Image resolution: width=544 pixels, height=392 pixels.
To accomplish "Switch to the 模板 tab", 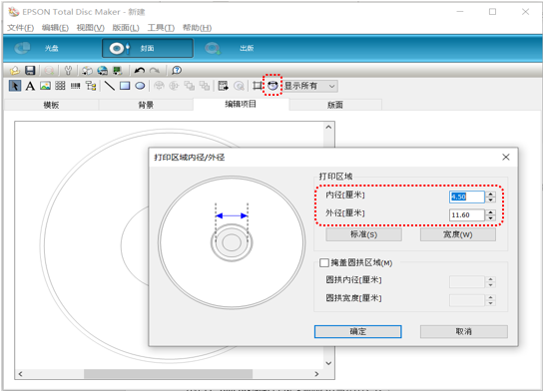I will point(51,105).
